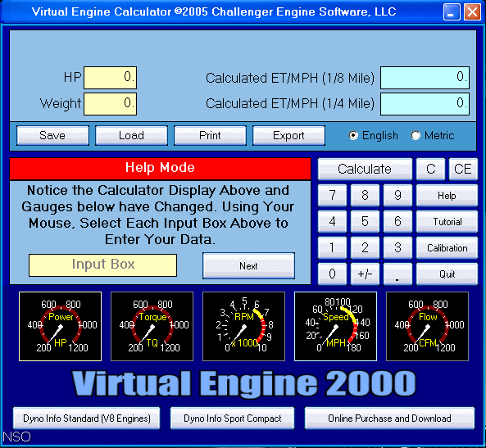Select the Torque TQ gauge

[152, 326]
